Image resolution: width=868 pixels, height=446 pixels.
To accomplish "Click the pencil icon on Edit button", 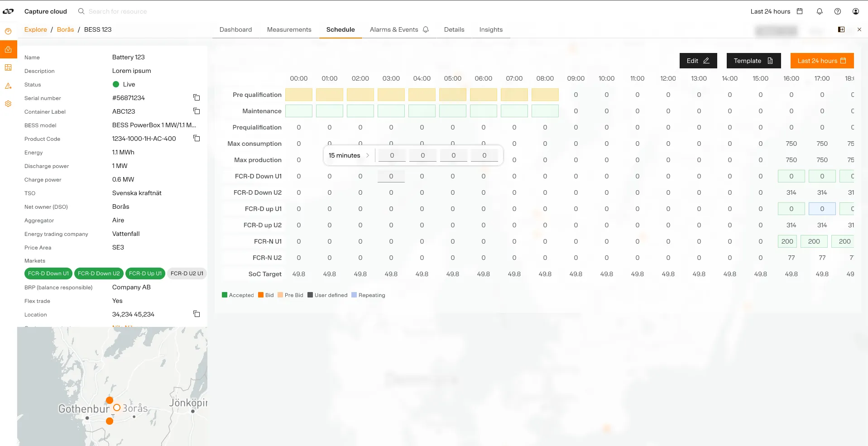I will point(706,61).
